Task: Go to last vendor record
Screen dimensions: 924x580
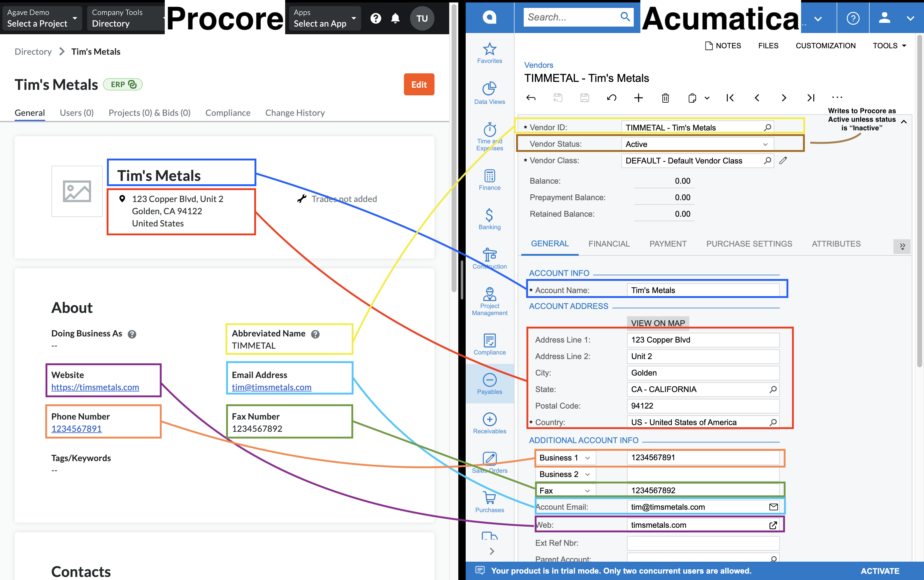Action: click(810, 98)
